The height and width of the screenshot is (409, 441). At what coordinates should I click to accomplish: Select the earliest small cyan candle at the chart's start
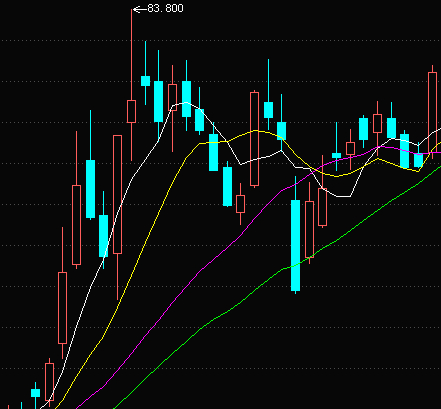[x=35, y=393]
